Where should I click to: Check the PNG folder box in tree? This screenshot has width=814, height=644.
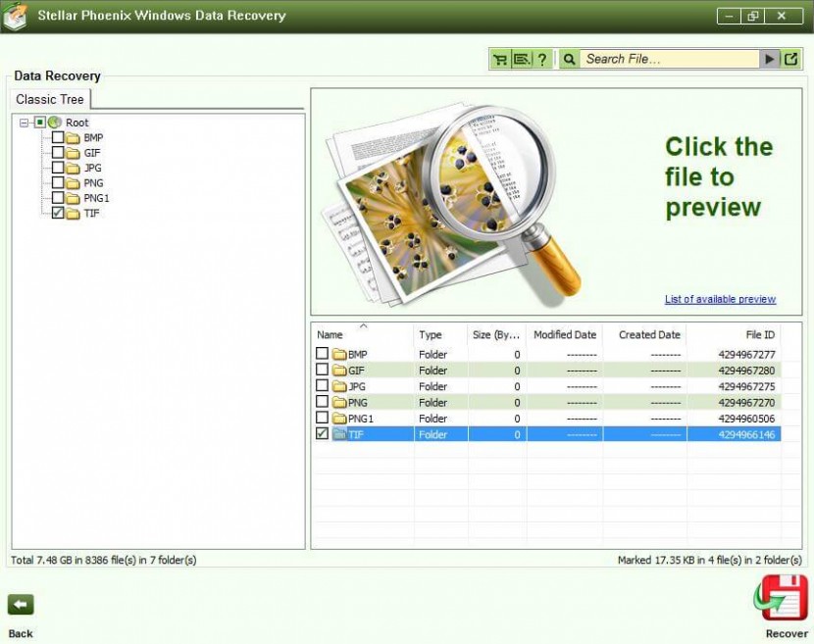point(58,182)
